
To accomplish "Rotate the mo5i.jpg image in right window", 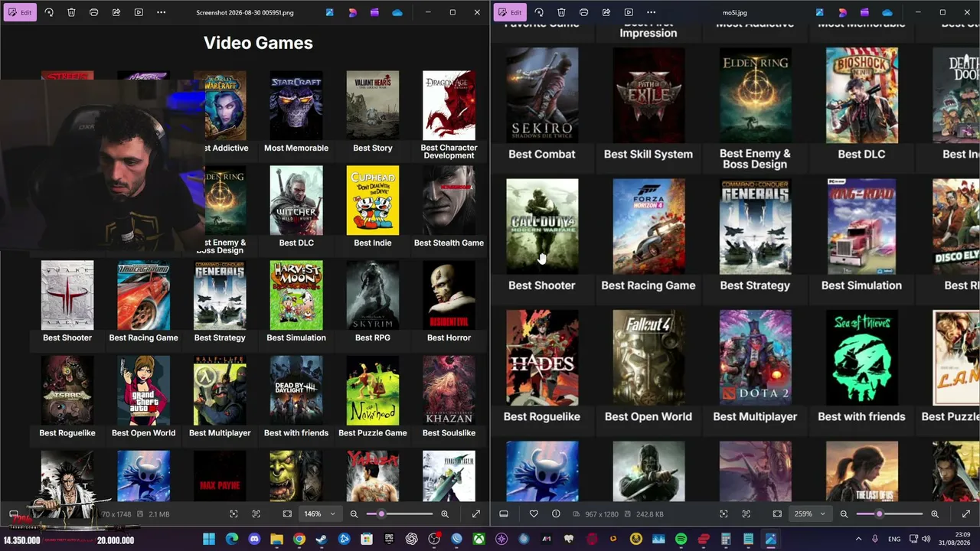I will 539,12.
